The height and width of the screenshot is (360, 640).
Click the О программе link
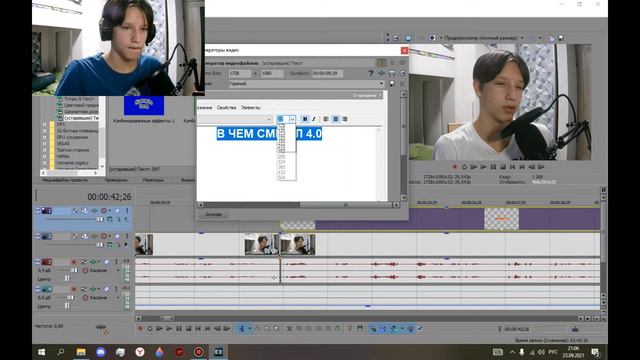tap(364, 95)
